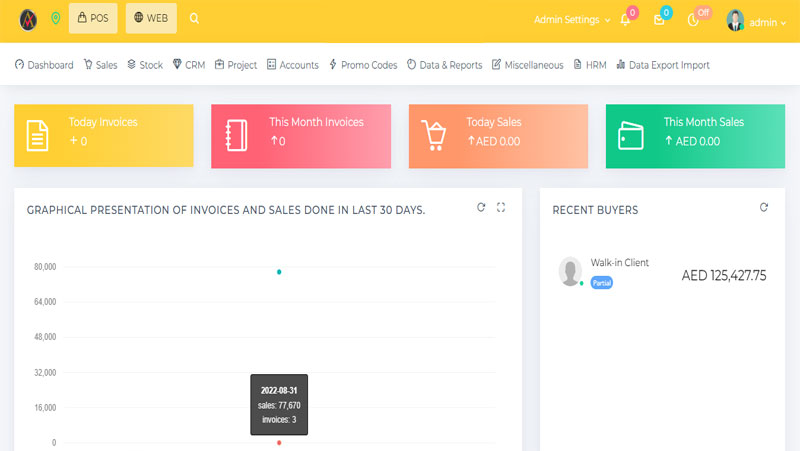
Task: Open the admin user profile dropdown
Action: [750, 21]
